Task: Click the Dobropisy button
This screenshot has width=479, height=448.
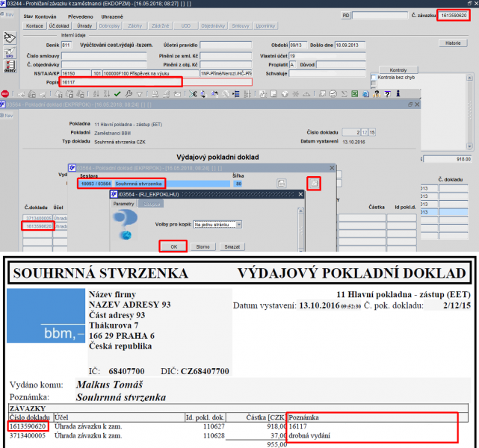Action: point(109,26)
